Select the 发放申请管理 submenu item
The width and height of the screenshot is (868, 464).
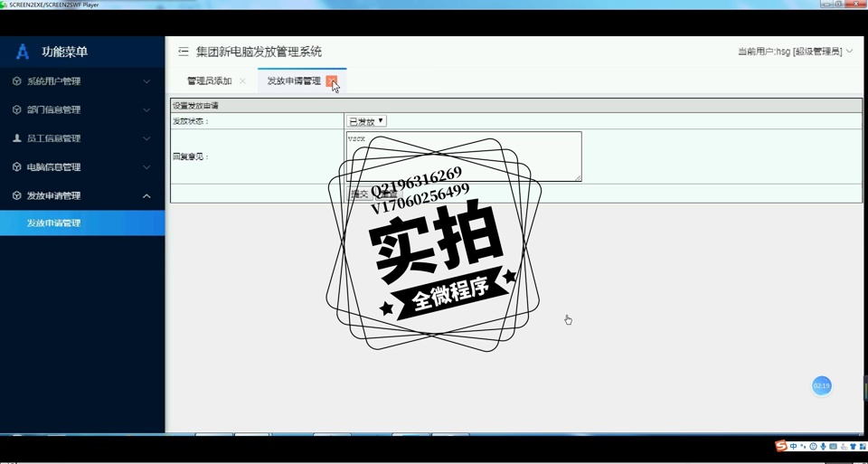click(x=53, y=223)
